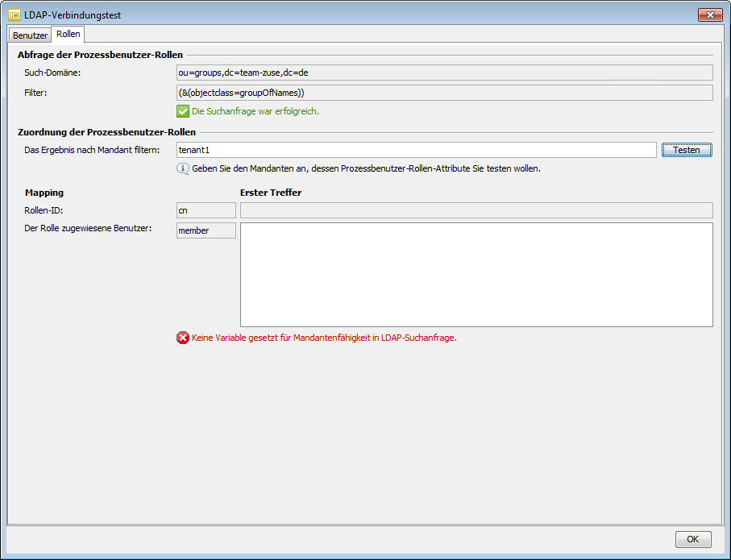Click the LDAP-Verbindungstest title bar icon
Screen dimensions: 731x560
(x=14, y=14)
